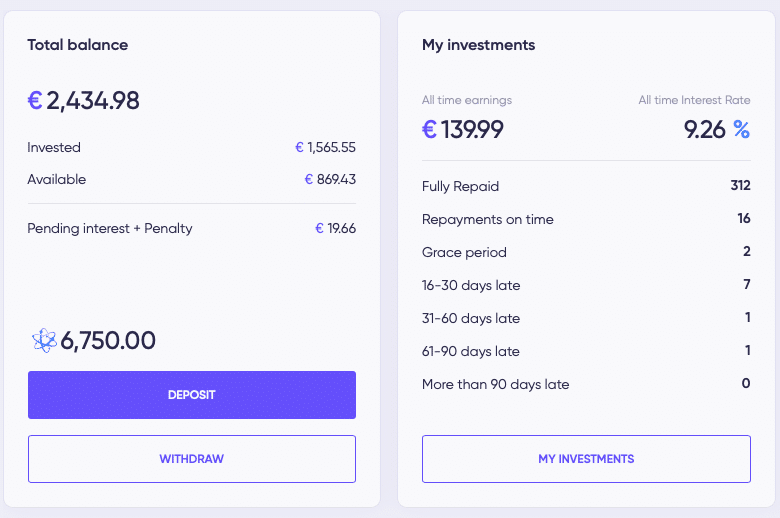The image size is (780, 518).
Task: Click the euro icon beside all time earnings
Action: pyautogui.click(x=429, y=129)
